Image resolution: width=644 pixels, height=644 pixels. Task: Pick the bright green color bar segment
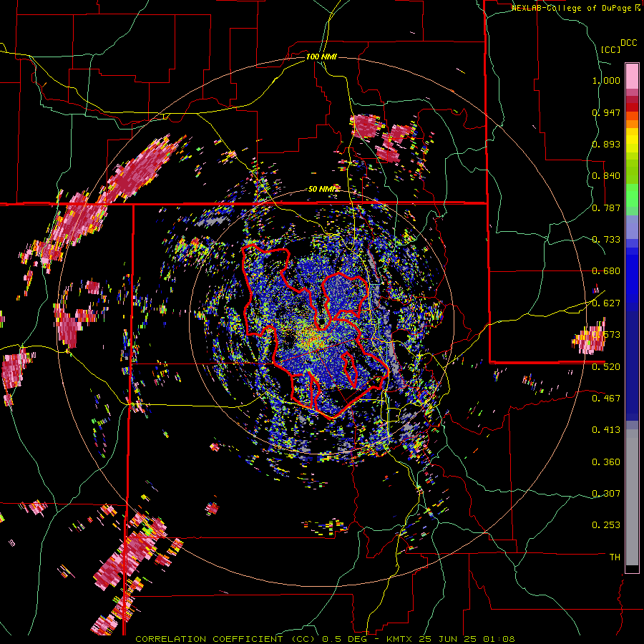click(632, 195)
